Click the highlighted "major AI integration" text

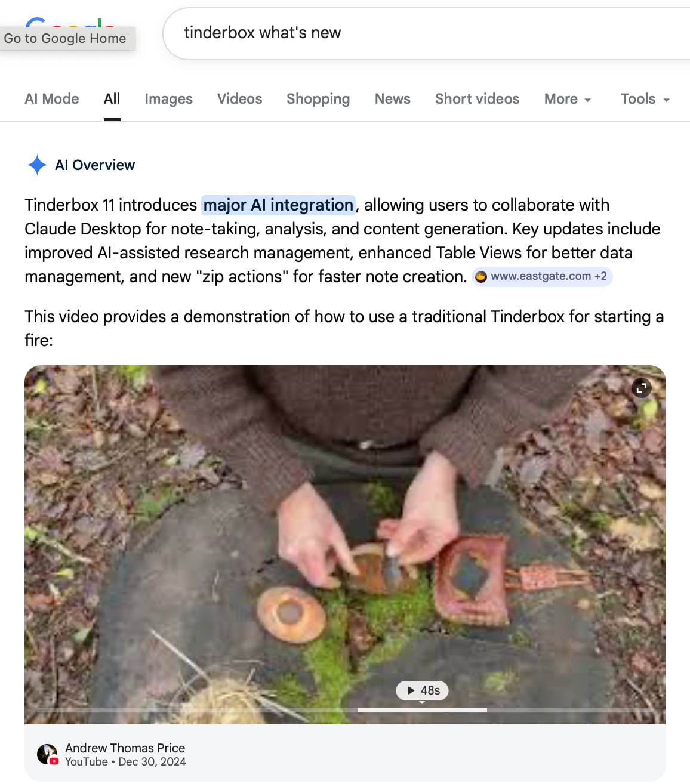(278, 205)
